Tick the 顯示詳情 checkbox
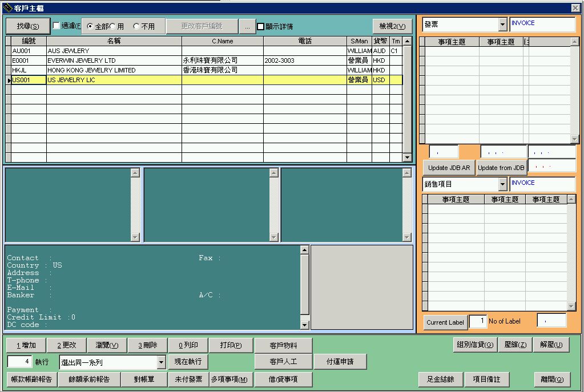 [261, 26]
